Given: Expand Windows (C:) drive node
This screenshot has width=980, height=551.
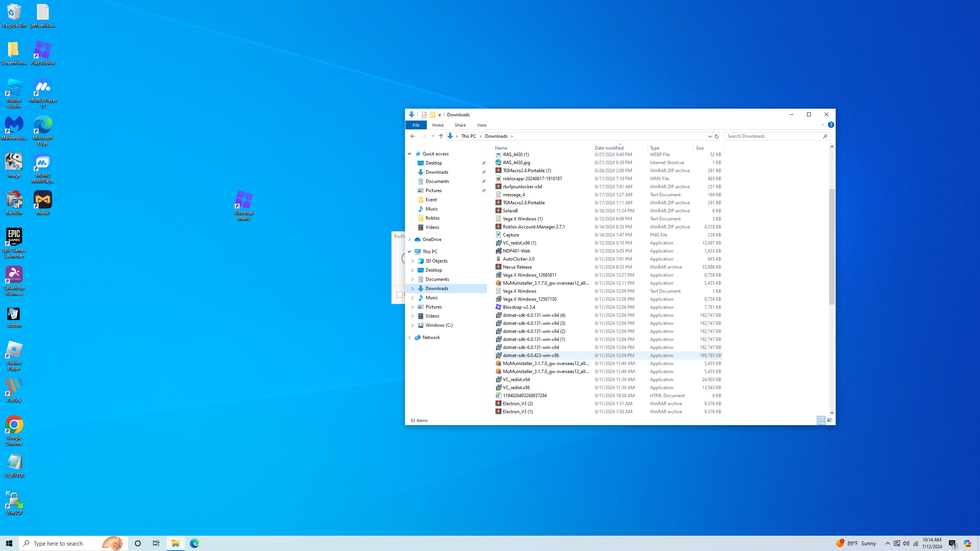Looking at the screenshot, I should click(x=412, y=325).
